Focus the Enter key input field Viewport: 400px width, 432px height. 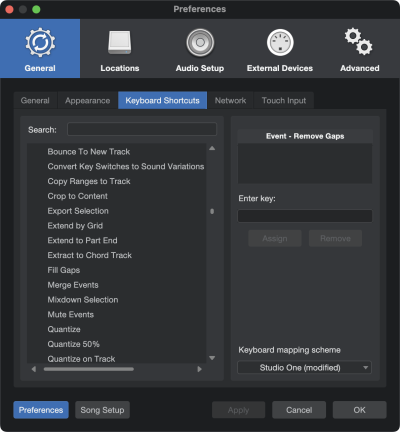click(305, 216)
